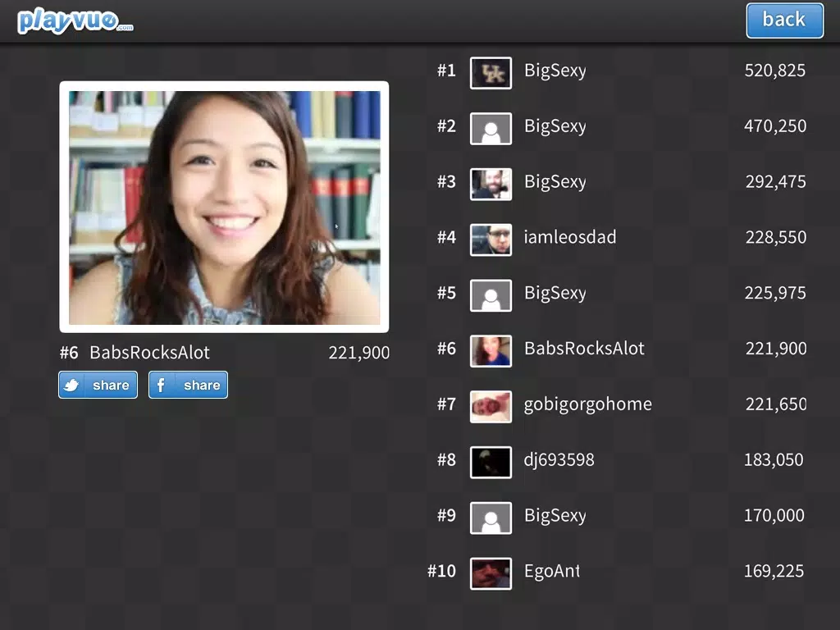Click username iamleosdad in leaderboard
The image size is (840, 630).
pyautogui.click(x=570, y=237)
